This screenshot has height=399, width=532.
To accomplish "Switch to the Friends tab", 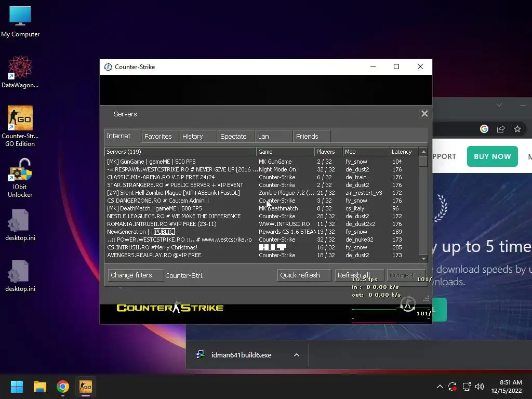I will click(312, 137).
